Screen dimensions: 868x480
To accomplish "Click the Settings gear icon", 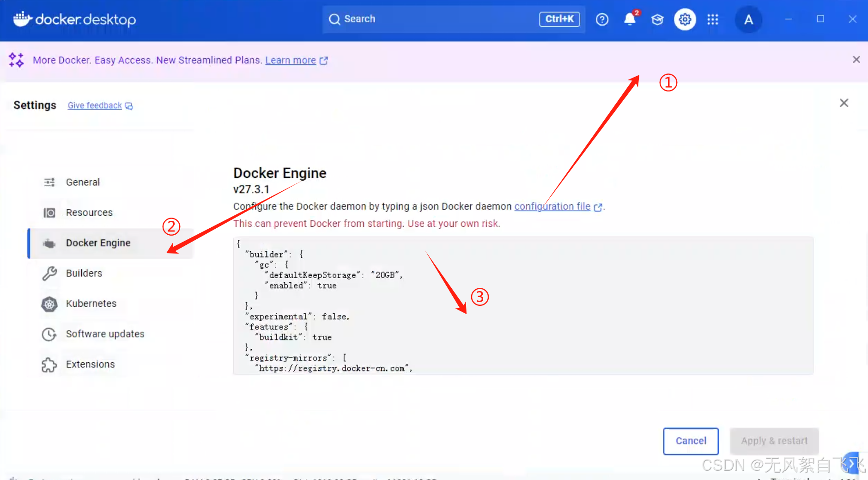I will [685, 19].
